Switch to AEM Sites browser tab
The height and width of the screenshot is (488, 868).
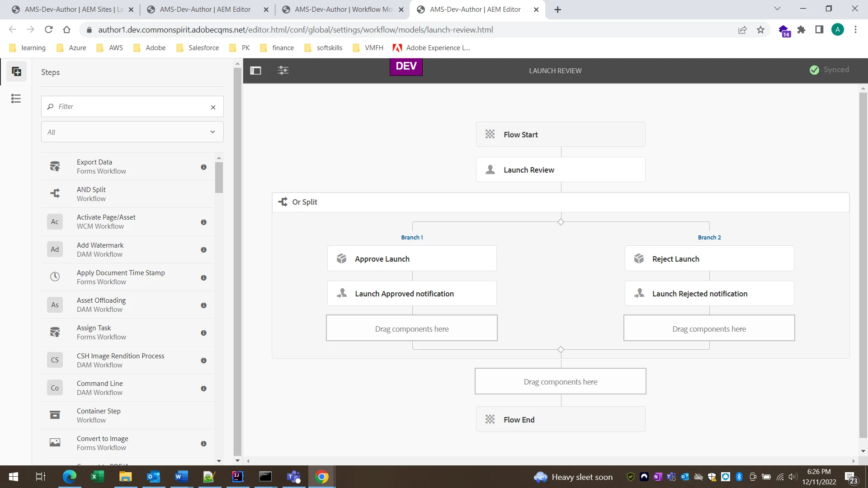point(72,9)
